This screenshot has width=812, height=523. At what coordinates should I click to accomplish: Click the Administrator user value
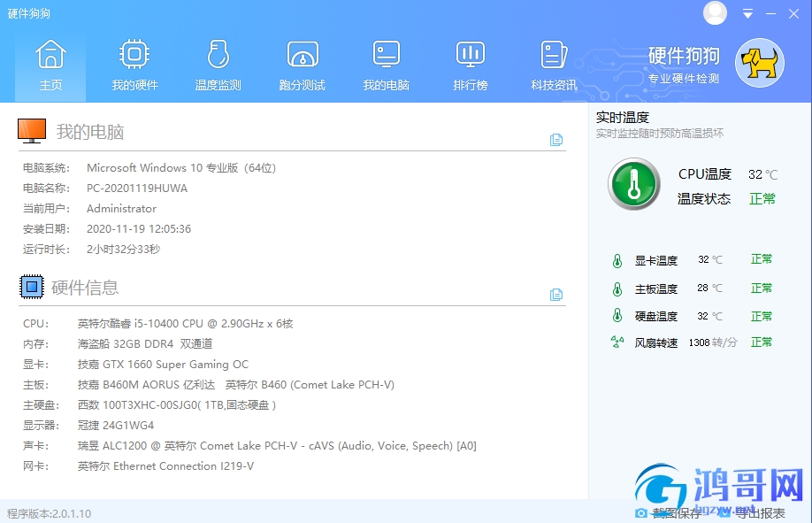121,208
